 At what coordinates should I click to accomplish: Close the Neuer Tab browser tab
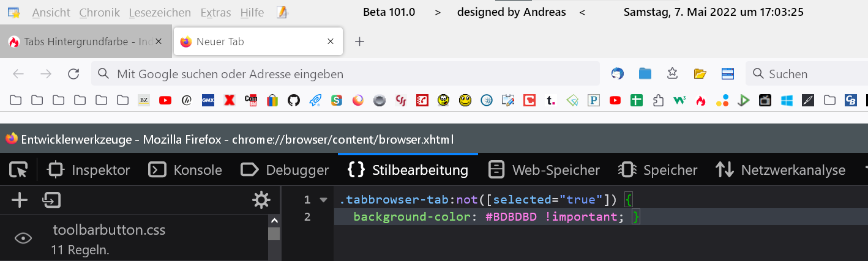click(x=331, y=42)
